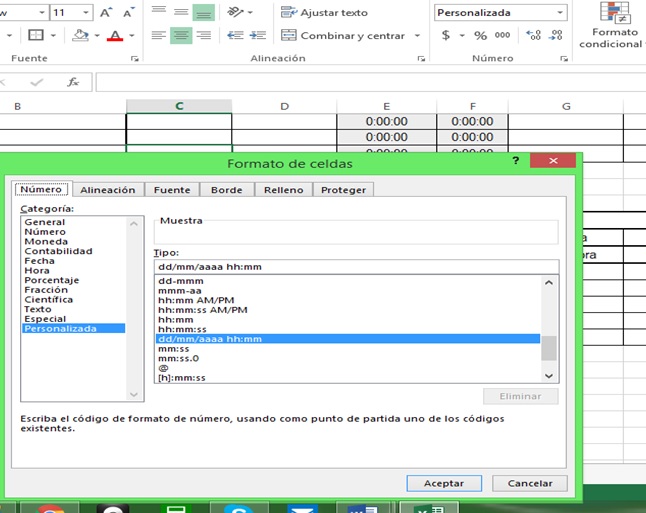Expand the Combinar y centrar dropdown arrow
646x513 pixels.
(417, 36)
